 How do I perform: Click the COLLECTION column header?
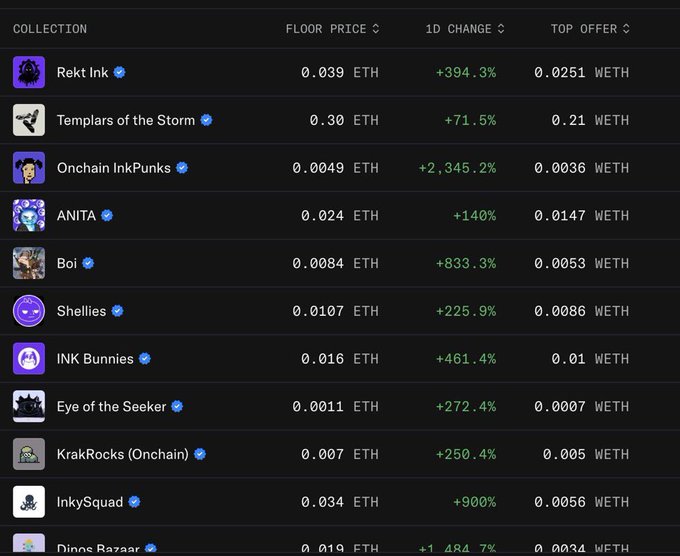[x=50, y=29]
